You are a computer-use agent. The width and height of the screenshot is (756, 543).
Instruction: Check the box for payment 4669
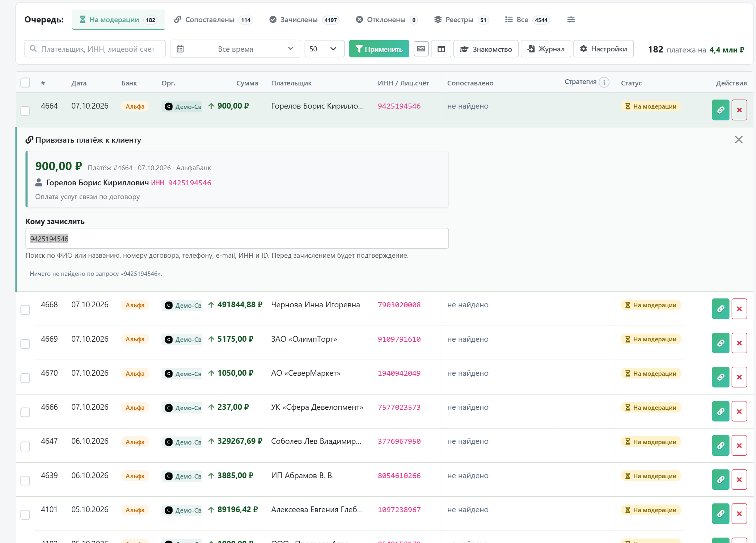point(25,344)
